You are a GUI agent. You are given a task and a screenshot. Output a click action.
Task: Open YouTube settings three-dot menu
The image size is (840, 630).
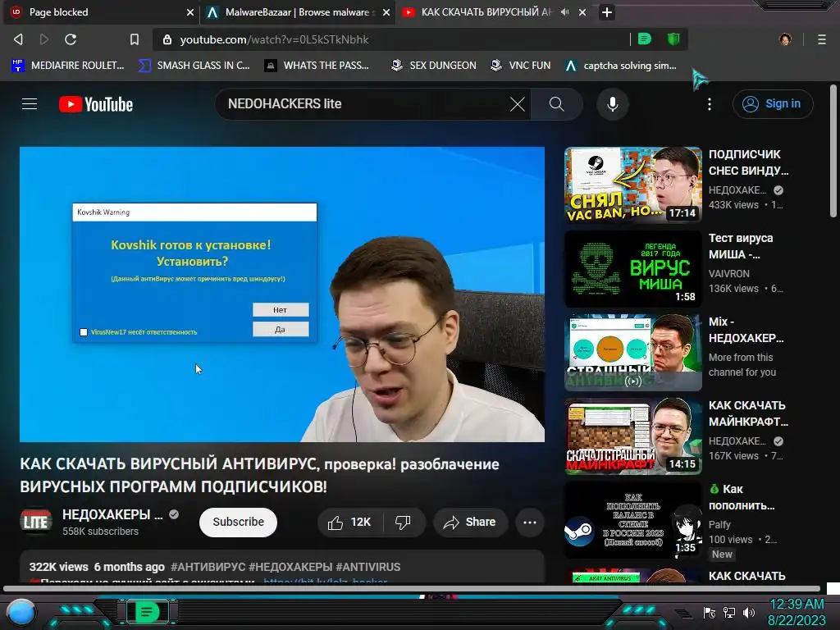710,104
